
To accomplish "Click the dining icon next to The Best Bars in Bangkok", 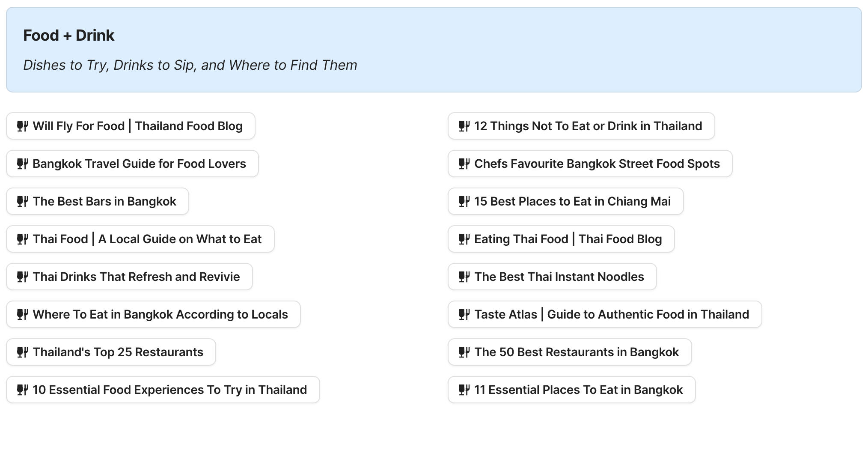I will tap(22, 201).
